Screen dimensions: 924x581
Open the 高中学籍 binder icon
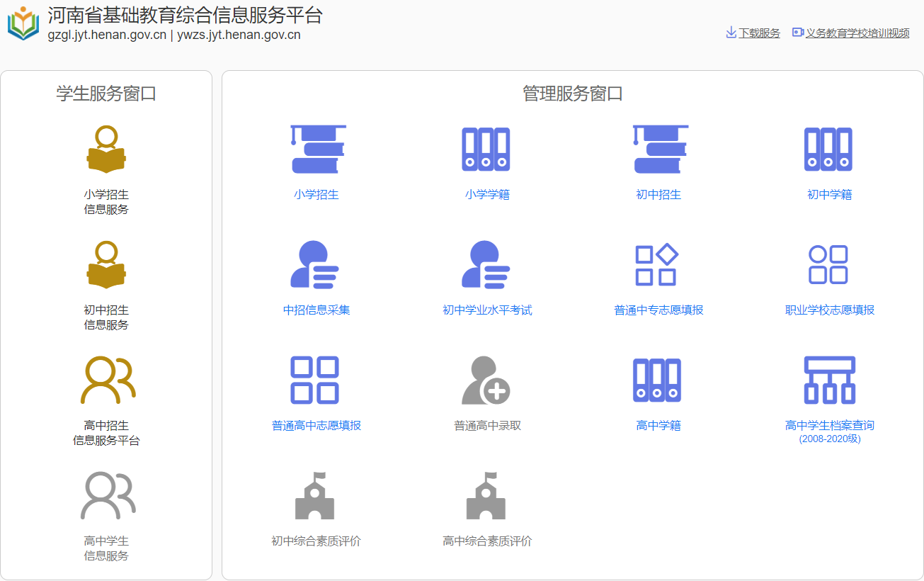[x=657, y=380]
